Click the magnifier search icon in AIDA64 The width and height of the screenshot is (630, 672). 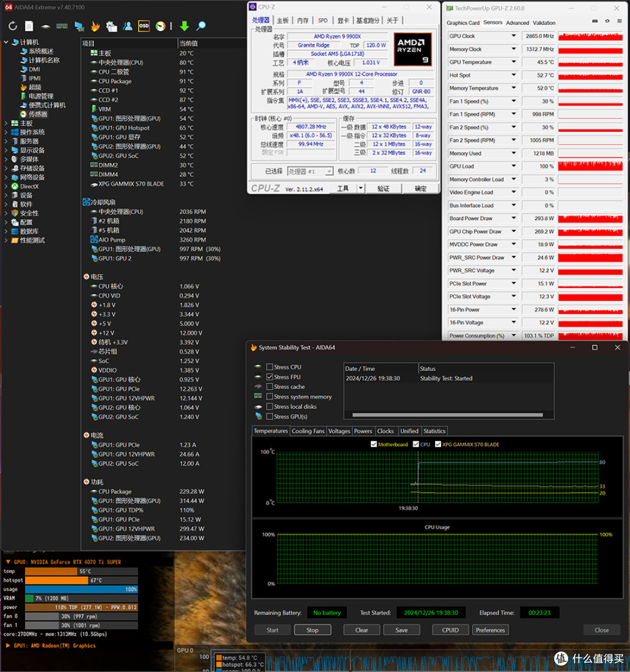click(201, 26)
